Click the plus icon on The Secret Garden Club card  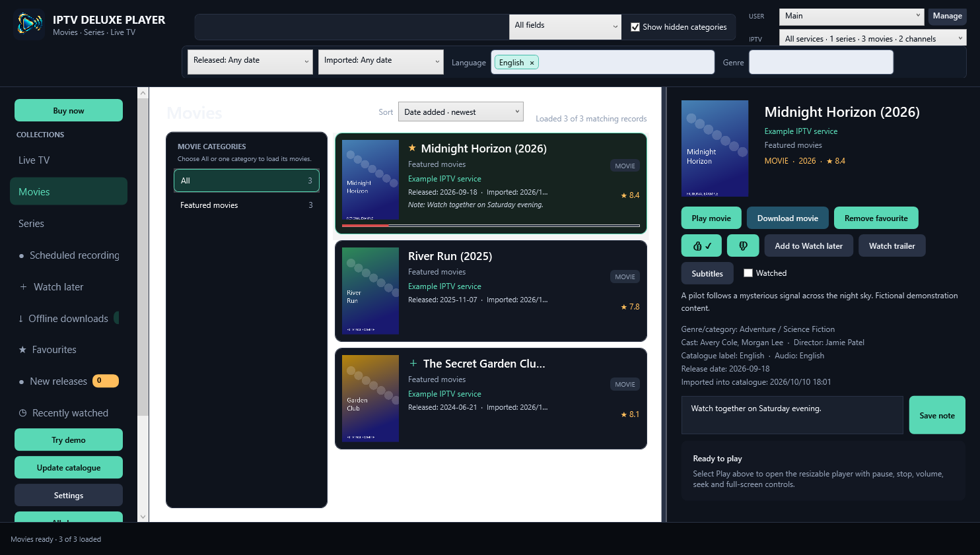413,364
